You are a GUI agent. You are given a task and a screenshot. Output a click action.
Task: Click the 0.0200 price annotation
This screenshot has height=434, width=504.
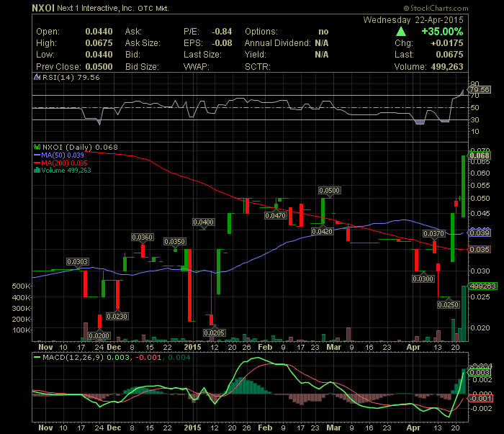(99, 335)
